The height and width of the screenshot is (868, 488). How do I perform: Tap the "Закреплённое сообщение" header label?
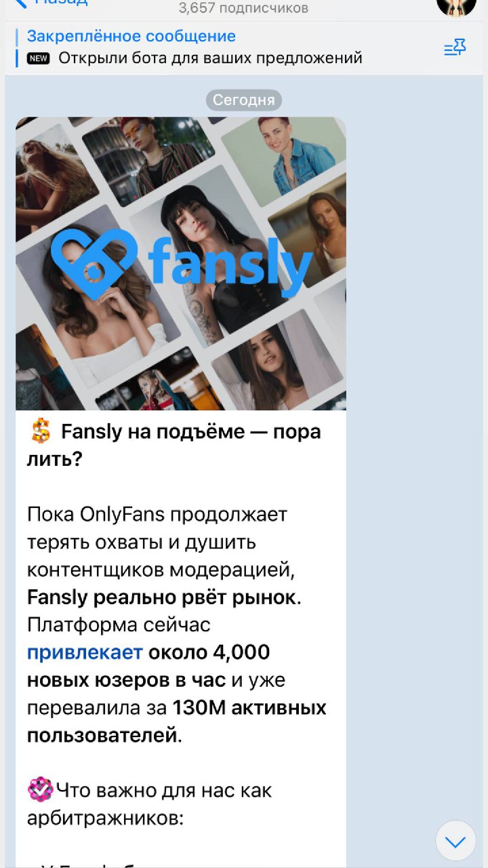131,36
